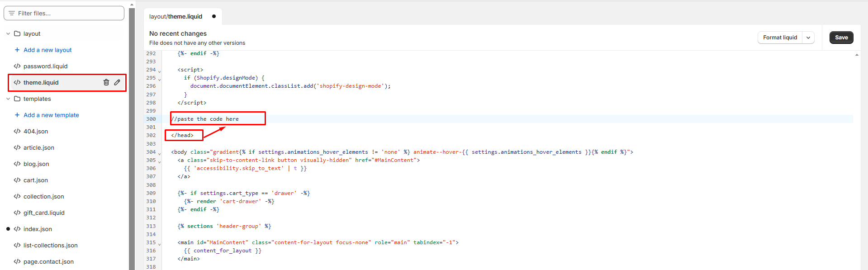The width and height of the screenshot is (868, 270).
Task: Click the No recent changes heading
Action: (x=178, y=33)
